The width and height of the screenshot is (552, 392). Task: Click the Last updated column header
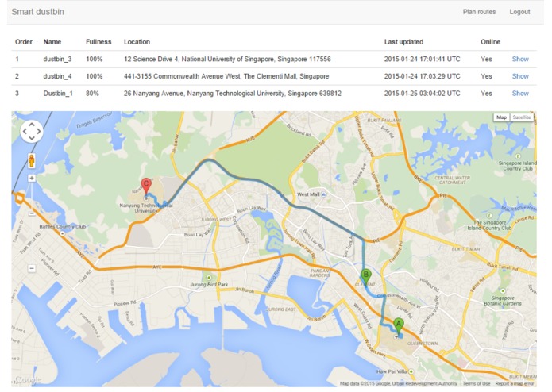tap(403, 42)
